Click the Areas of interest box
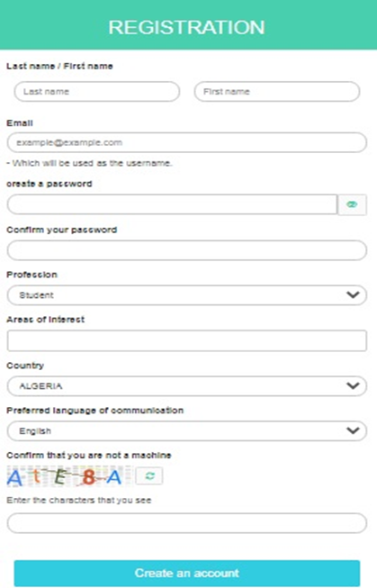This screenshot has width=377, height=588. 186,340
